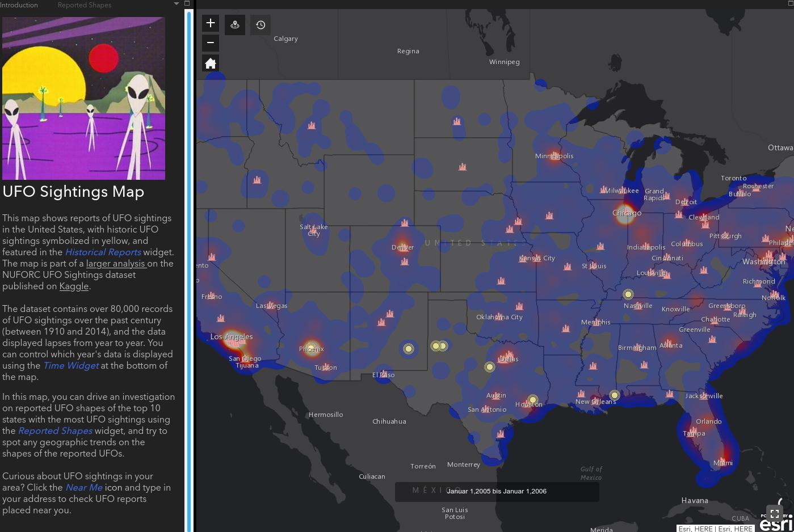Click the zoom out button on the map
This screenshot has width=794, height=532.
point(211,43)
